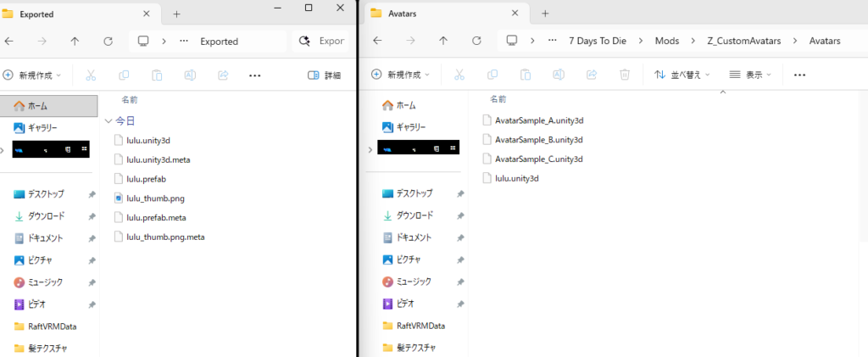Image resolution: width=868 pixels, height=357 pixels.
Task: Click the search box in Exported window
Action: (x=322, y=41)
